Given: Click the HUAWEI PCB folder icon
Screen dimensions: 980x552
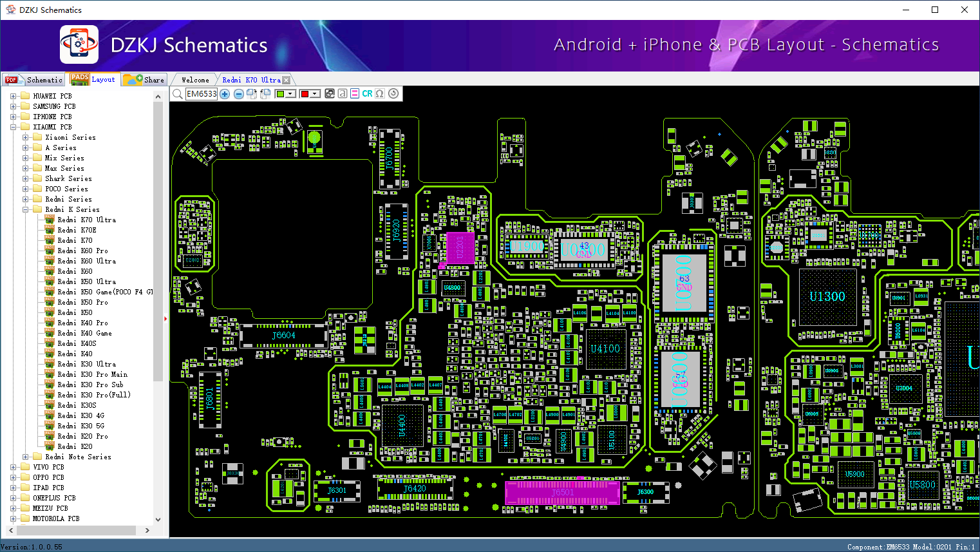Looking at the screenshot, I should [x=25, y=96].
